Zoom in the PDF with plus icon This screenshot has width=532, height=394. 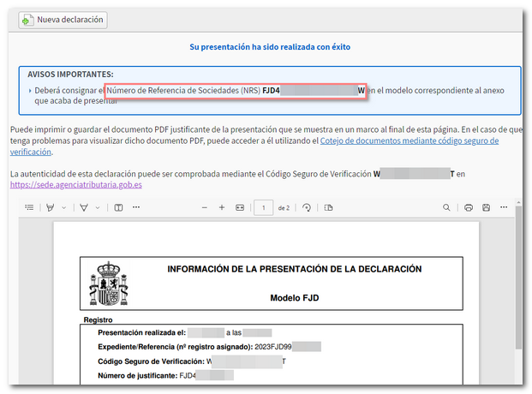point(222,207)
